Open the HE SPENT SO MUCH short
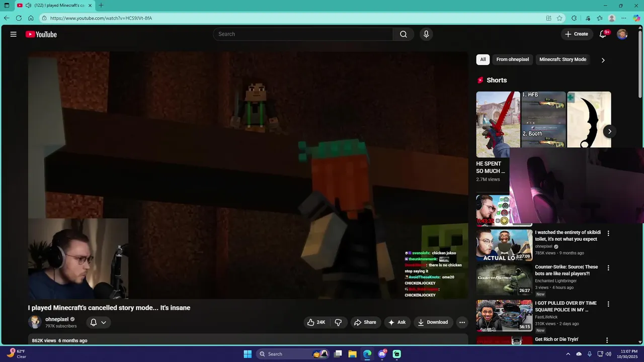Image resolution: width=644 pixels, height=362 pixels. pyautogui.click(x=498, y=124)
